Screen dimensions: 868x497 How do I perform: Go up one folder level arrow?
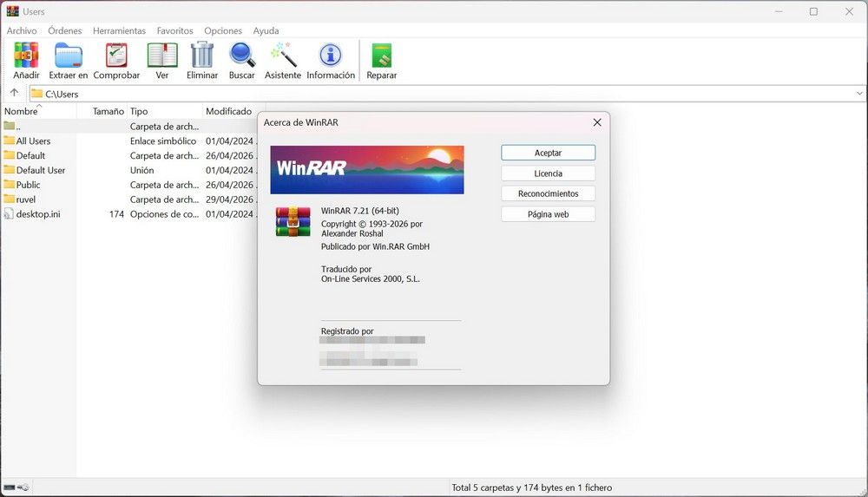(x=15, y=93)
